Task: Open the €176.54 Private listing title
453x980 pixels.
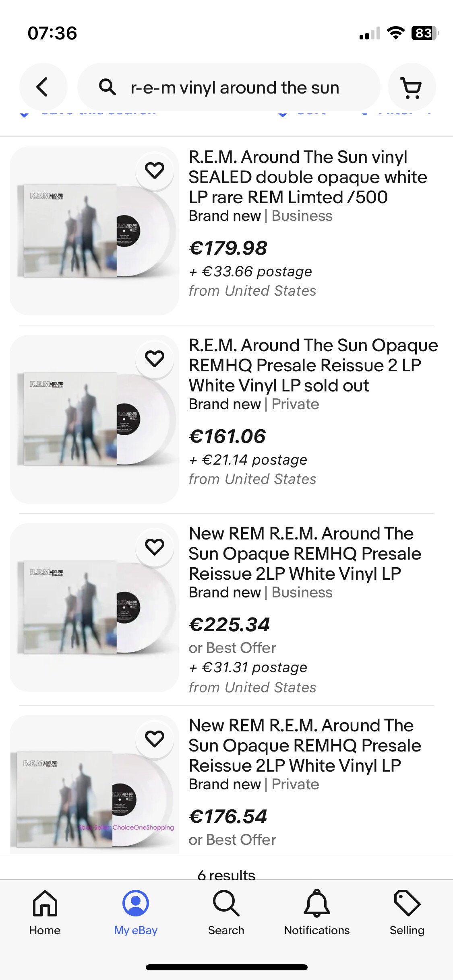Action: point(305,745)
